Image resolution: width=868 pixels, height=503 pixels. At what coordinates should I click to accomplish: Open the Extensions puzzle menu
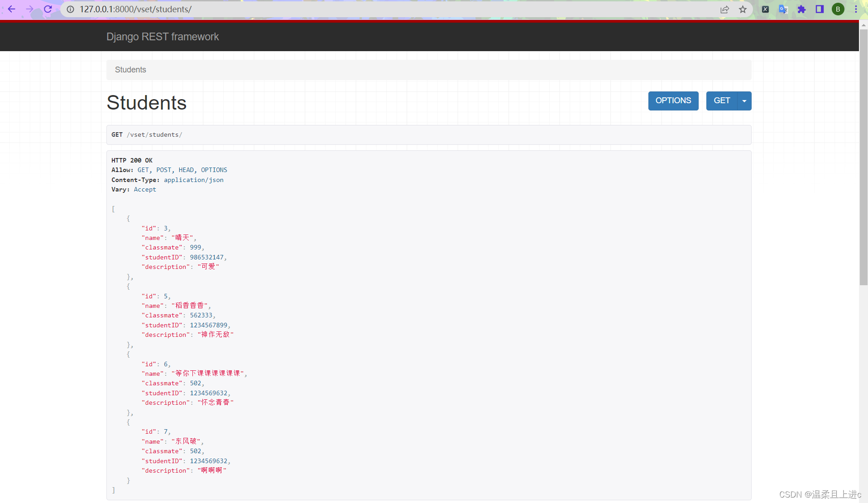click(801, 9)
